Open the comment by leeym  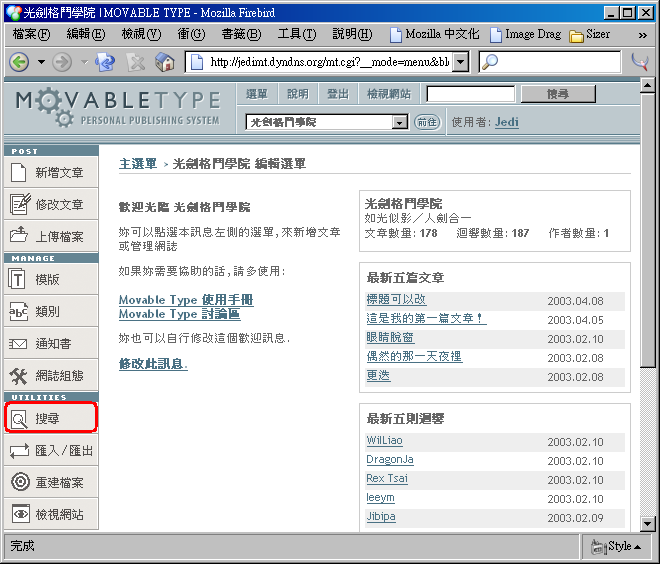click(x=380, y=497)
